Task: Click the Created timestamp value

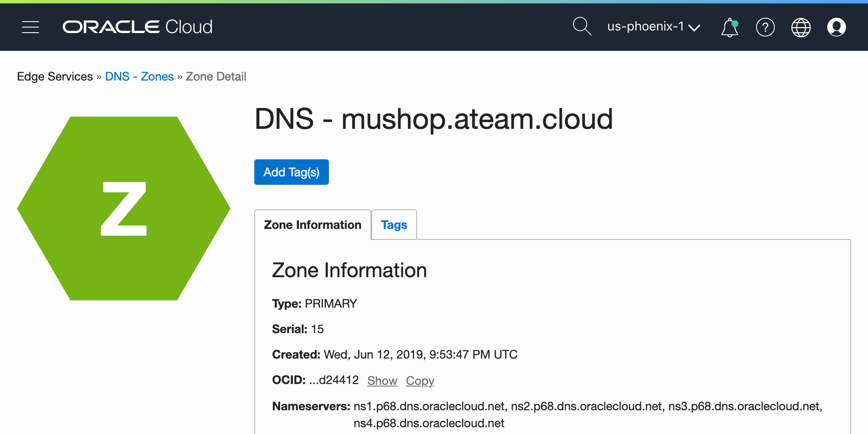Action: pyautogui.click(x=420, y=354)
